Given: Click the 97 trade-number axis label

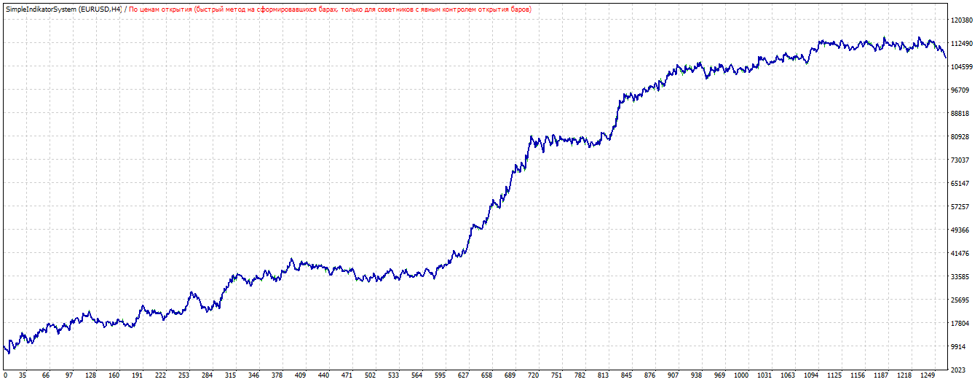Looking at the screenshot, I should pyautogui.click(x=69, y=376).
